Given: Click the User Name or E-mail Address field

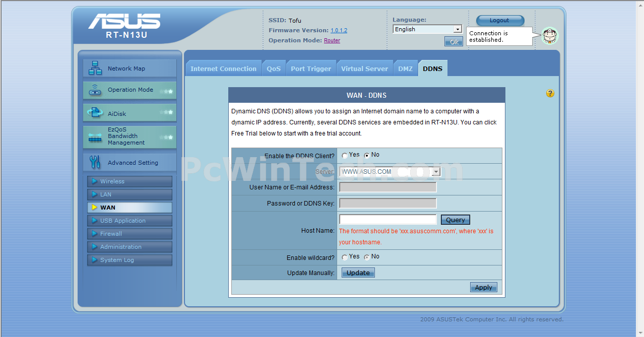Looking at the screenshot, I should [x=388, y=187].
